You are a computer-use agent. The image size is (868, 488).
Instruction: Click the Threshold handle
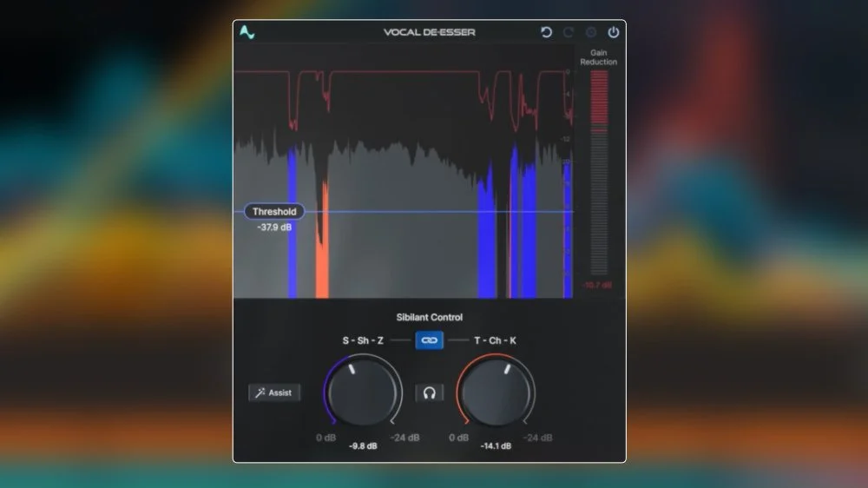[x=274, y=212]
